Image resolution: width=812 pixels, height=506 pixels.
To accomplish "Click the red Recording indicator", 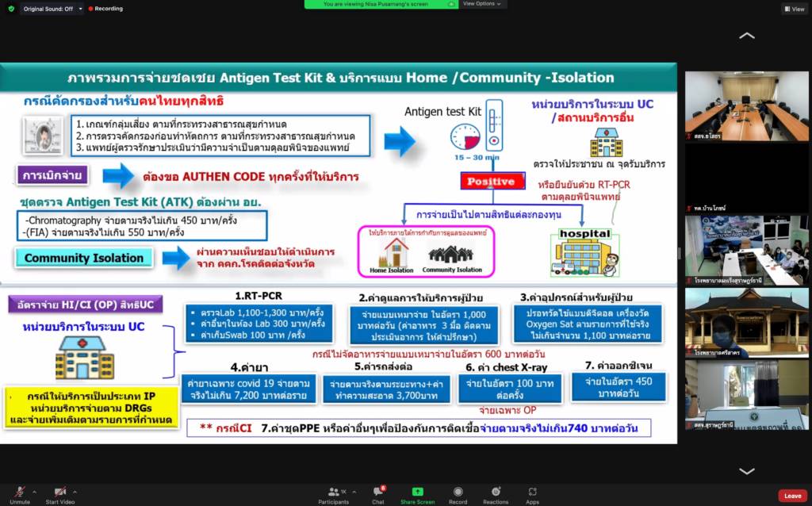I will point(105,9).
